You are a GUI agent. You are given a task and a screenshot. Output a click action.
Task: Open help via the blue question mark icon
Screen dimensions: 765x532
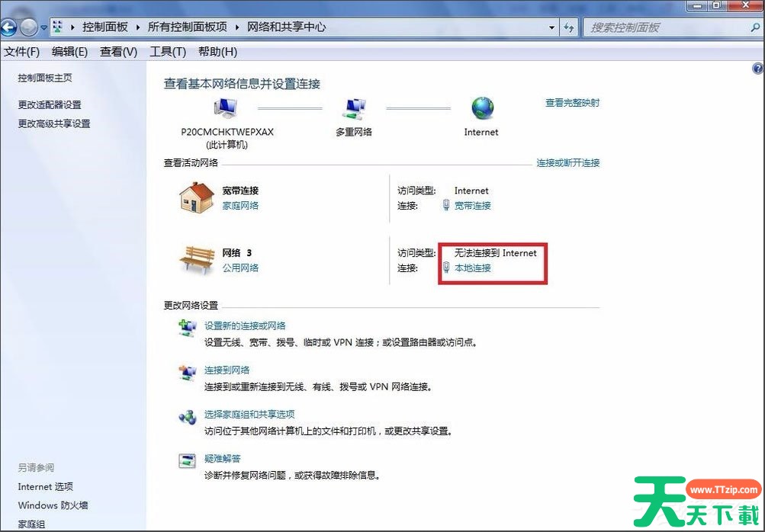coord(757,69)
